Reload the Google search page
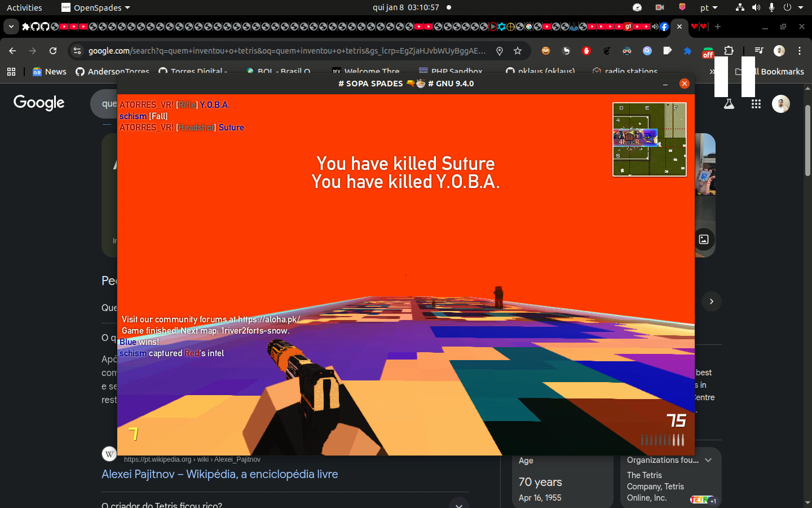 [x=53, y=51]
